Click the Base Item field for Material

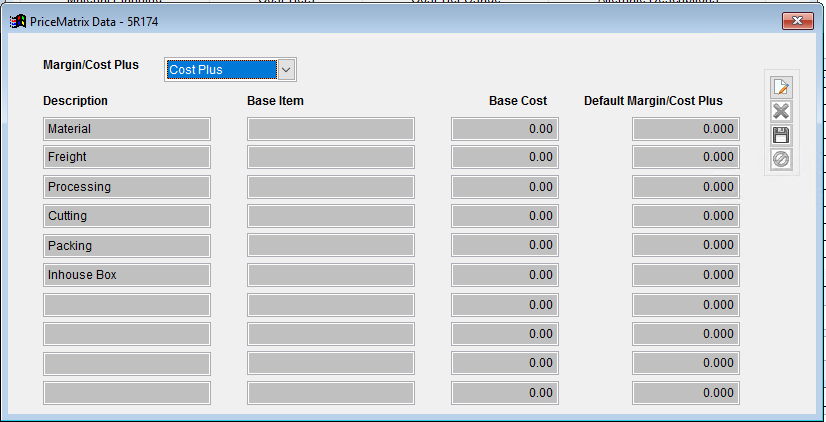tap(331, 129)
